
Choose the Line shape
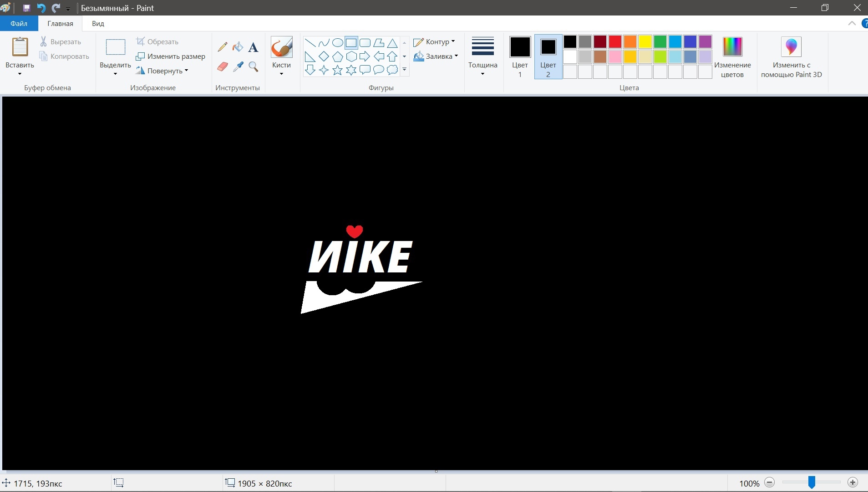310,43
